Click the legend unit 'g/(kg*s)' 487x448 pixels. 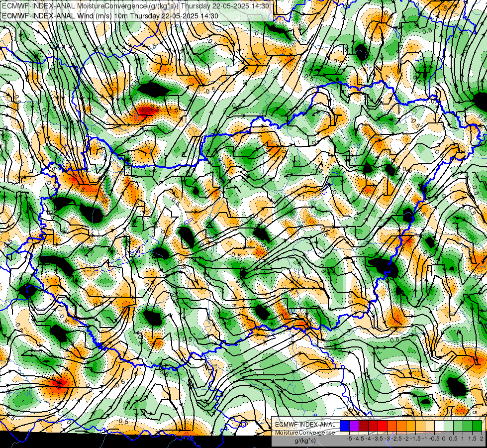[x=305, y=441]
